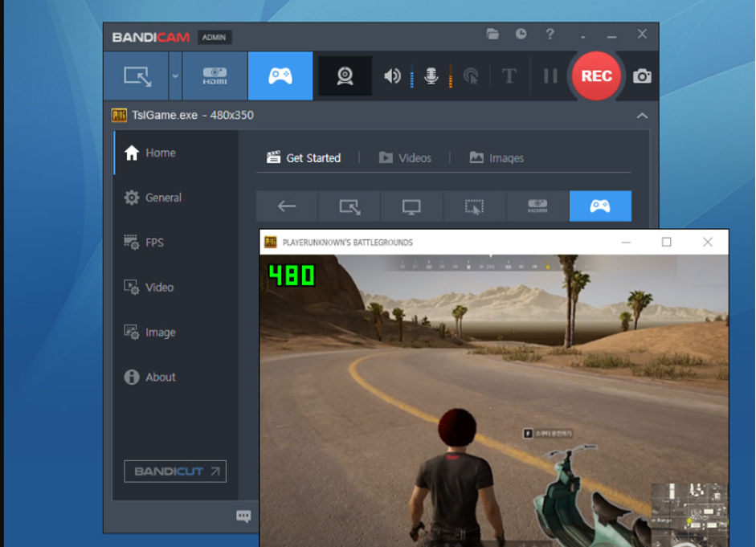
Task: Adjust speaker volume level bar
Action: (412, 76)
